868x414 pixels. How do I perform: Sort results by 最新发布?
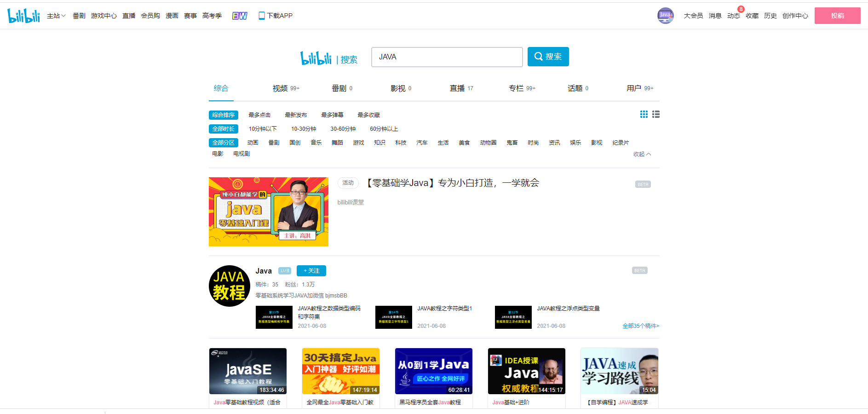[296, 115]
